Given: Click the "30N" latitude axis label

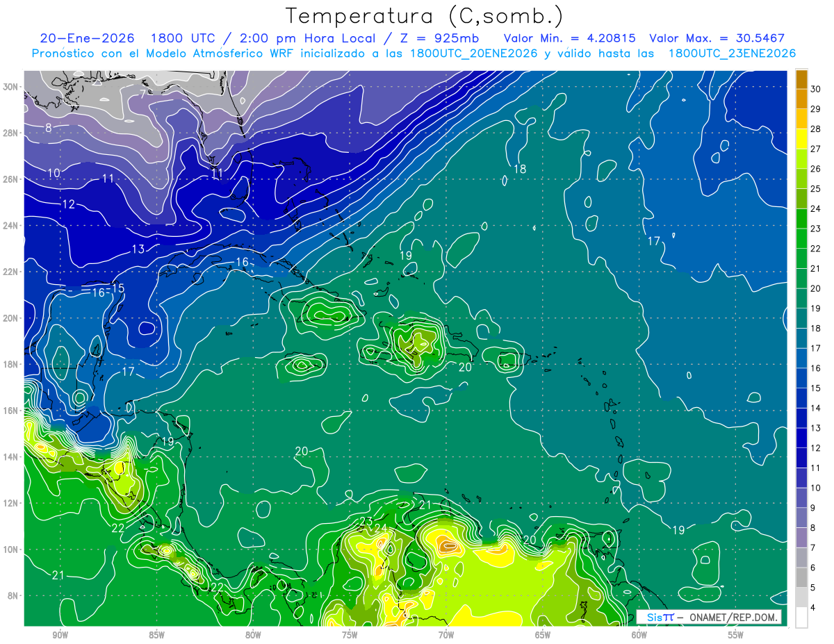Looking at the screenshot, I should point(11,87).
